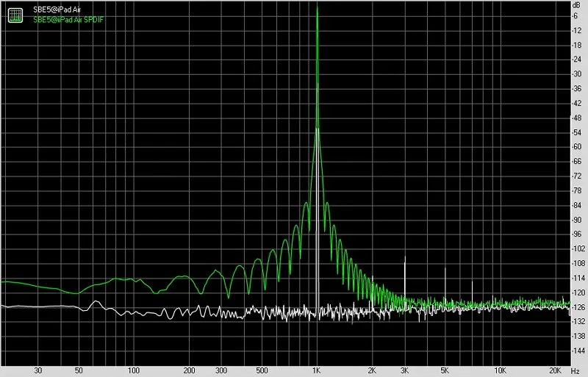Screen dimensions: 588x377
Task: Click the "-144" dB scale label
Action: tap(578, 351)
